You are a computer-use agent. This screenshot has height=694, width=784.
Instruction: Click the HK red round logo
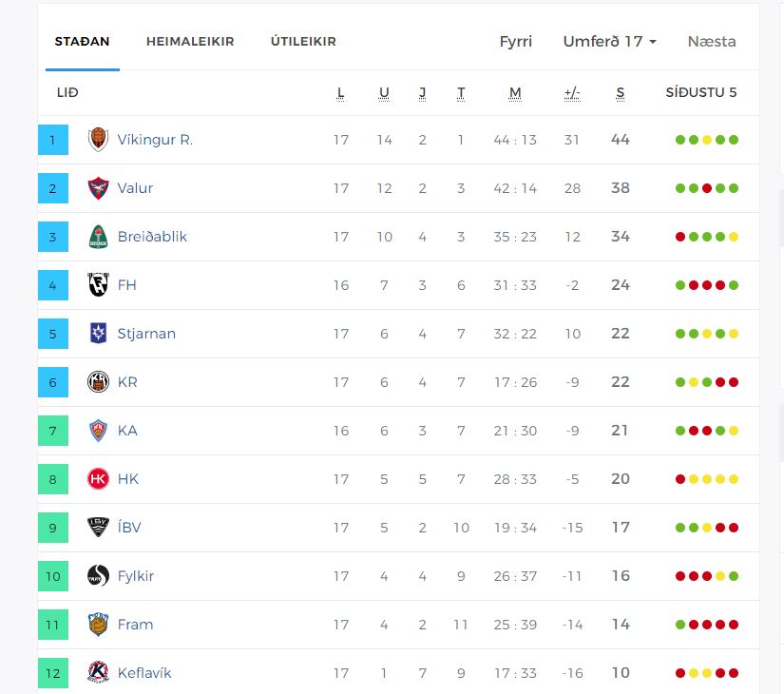point(98,479)
